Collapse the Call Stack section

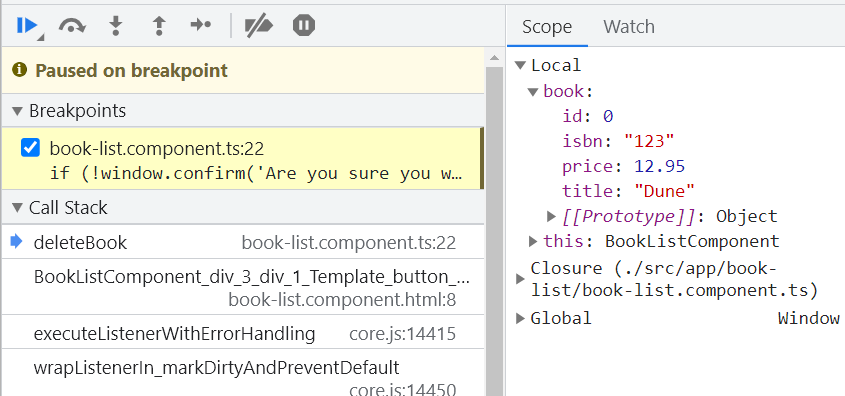pos(18,208)
